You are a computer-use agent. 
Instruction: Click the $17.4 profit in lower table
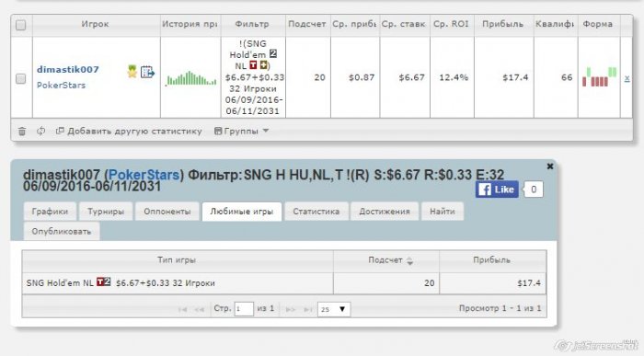coord(529,283)
